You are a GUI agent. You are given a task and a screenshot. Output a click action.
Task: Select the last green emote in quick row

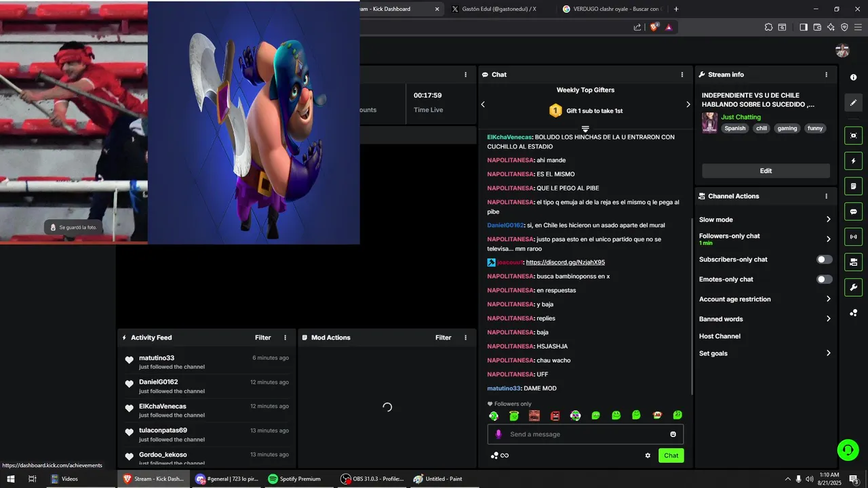click(x=677, y=415)
